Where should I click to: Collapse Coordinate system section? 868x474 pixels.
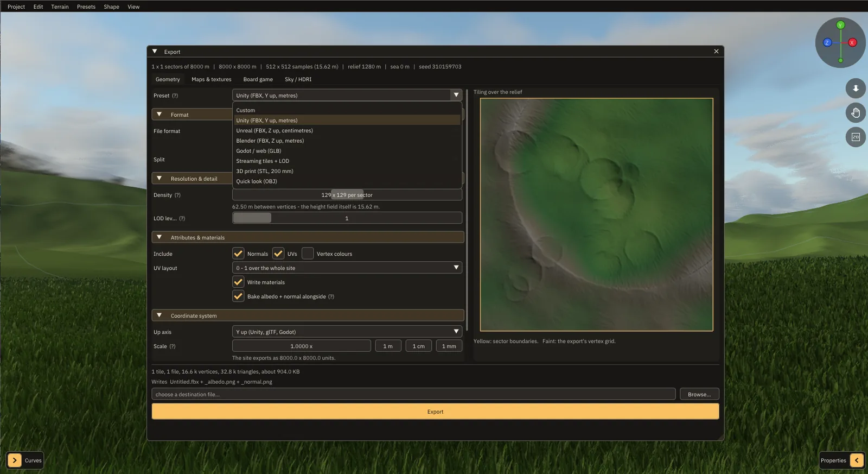[x=159, y=315]
